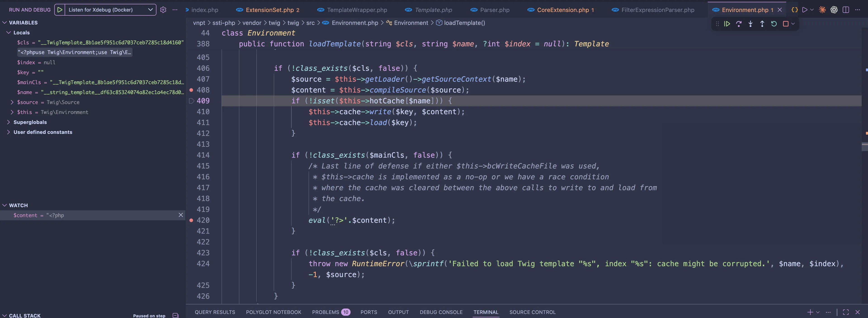Step out in the debug toolbar
Viewport: 868px width, 318px height.
click(762, 24)
